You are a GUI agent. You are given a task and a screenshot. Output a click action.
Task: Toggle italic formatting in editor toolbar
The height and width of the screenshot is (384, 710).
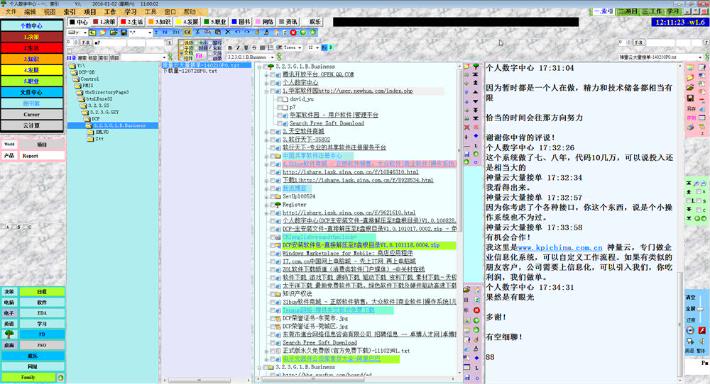point(238,48)
